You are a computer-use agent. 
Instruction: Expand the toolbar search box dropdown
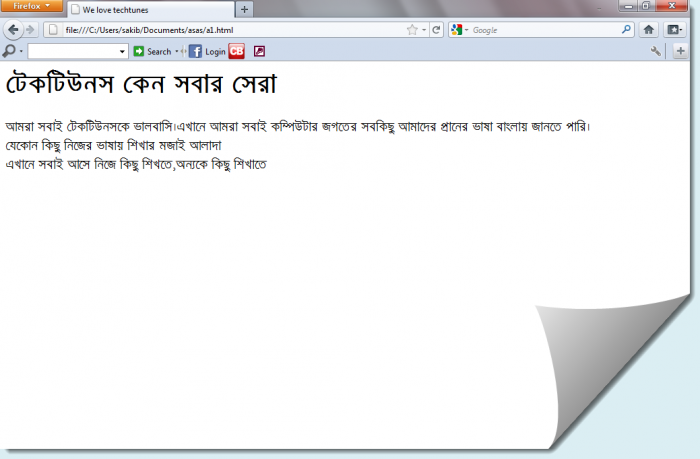[x=122, y=51]
